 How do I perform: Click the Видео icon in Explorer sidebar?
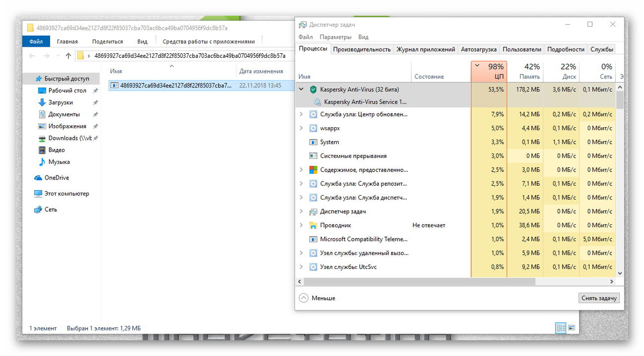click(x=42, y=150)
